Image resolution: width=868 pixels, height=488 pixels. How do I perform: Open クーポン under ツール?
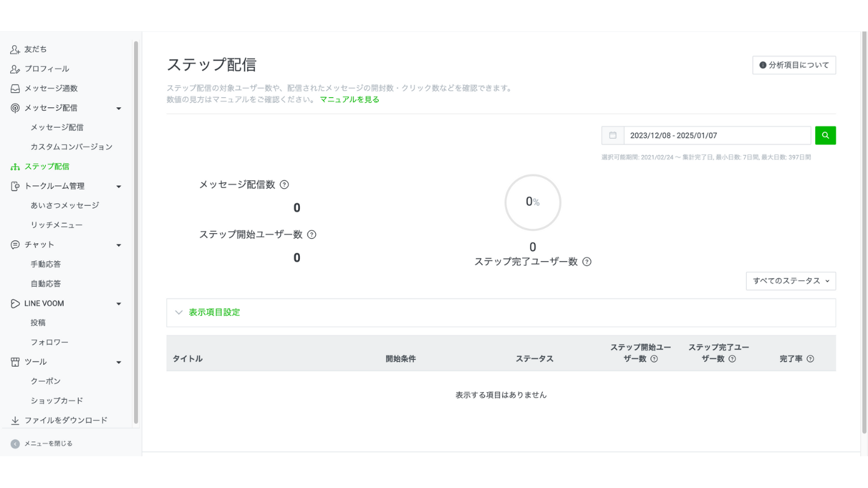46,381
